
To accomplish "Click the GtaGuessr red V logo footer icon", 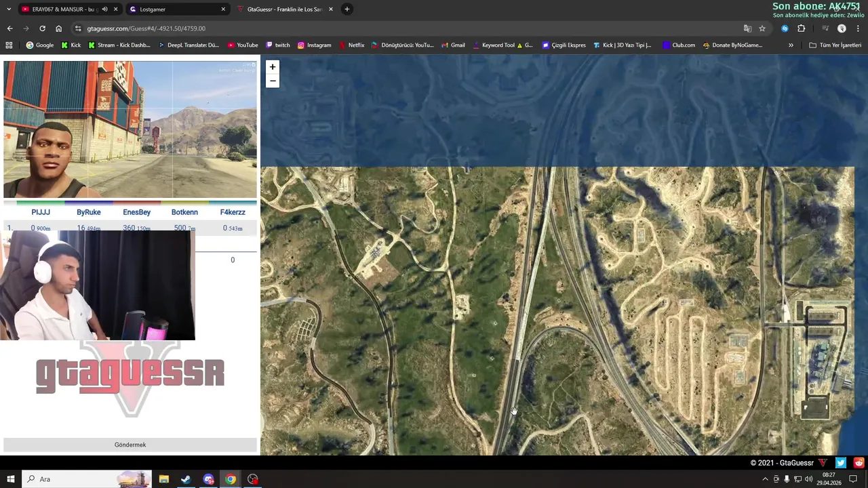I will [x=823, y=463].
